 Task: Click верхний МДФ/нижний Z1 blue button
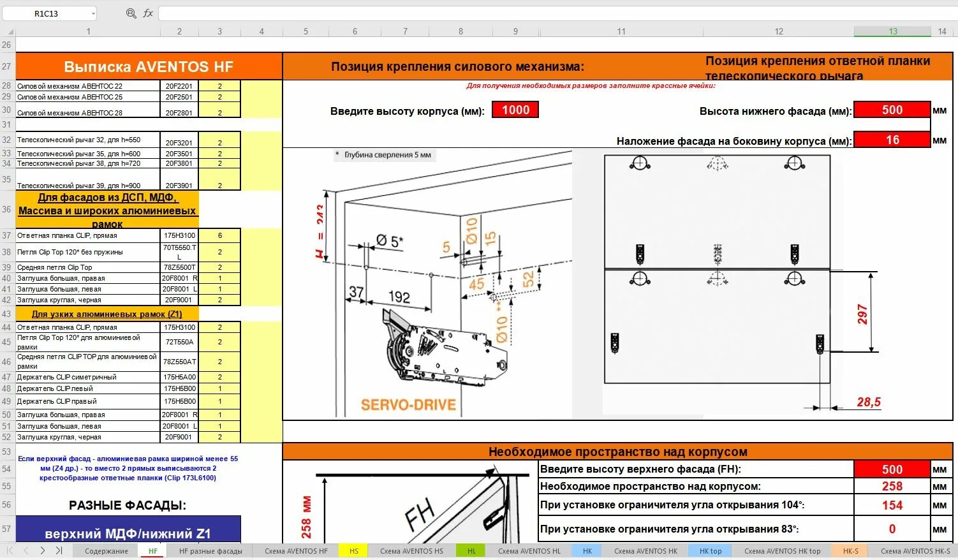[128, 530]
